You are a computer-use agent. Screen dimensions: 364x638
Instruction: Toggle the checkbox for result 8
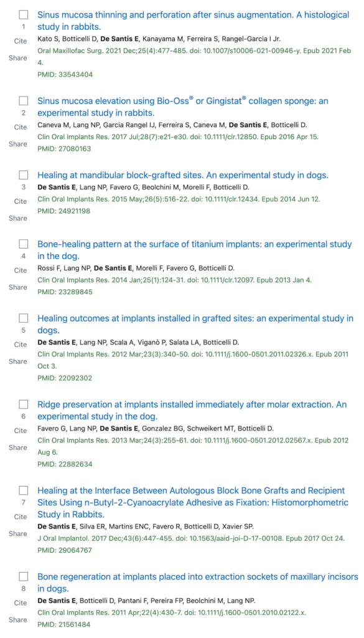click(x=24, y=576)
